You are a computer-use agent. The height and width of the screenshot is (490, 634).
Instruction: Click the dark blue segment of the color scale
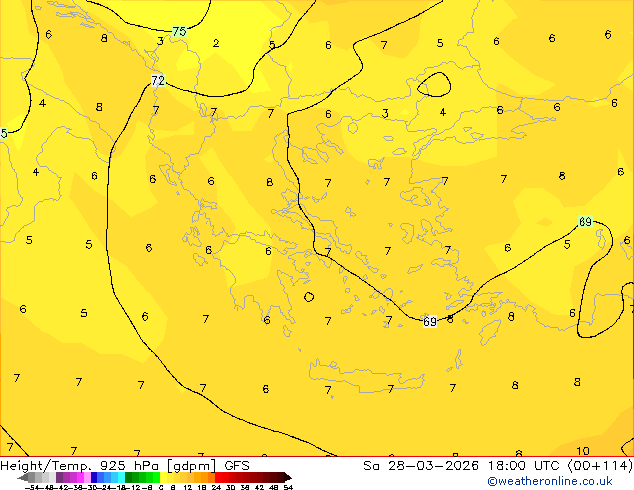[94, 477]
